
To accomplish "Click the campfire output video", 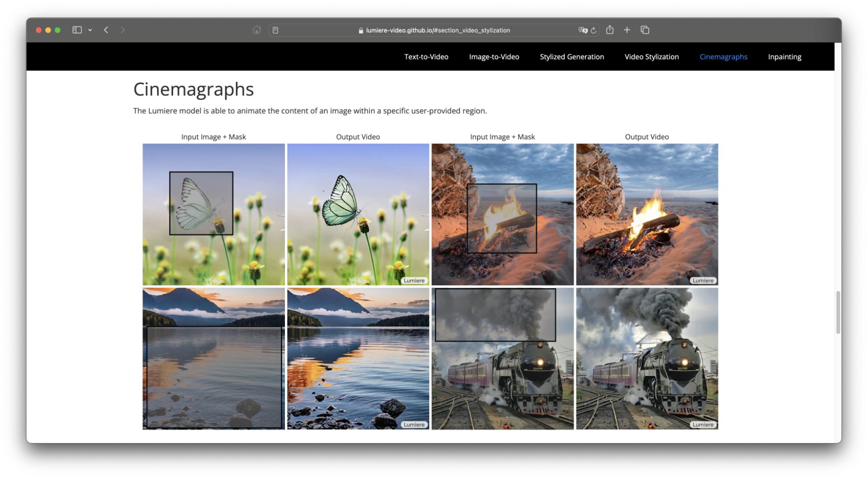I will click(647, 214).
